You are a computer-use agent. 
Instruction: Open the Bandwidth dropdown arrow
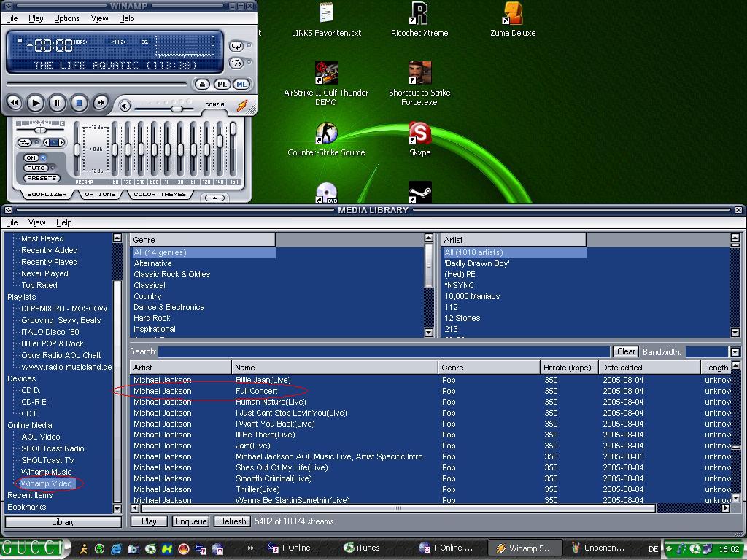(x=735, y=352)
